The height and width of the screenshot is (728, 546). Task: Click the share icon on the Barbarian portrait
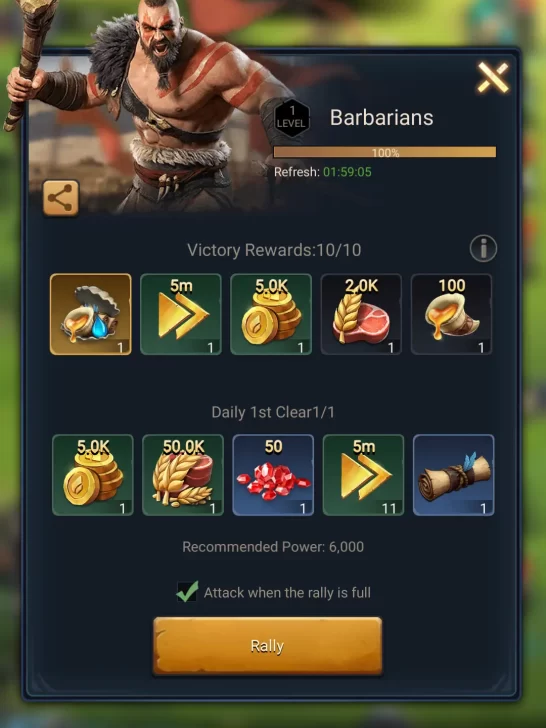tap(61, 198)
